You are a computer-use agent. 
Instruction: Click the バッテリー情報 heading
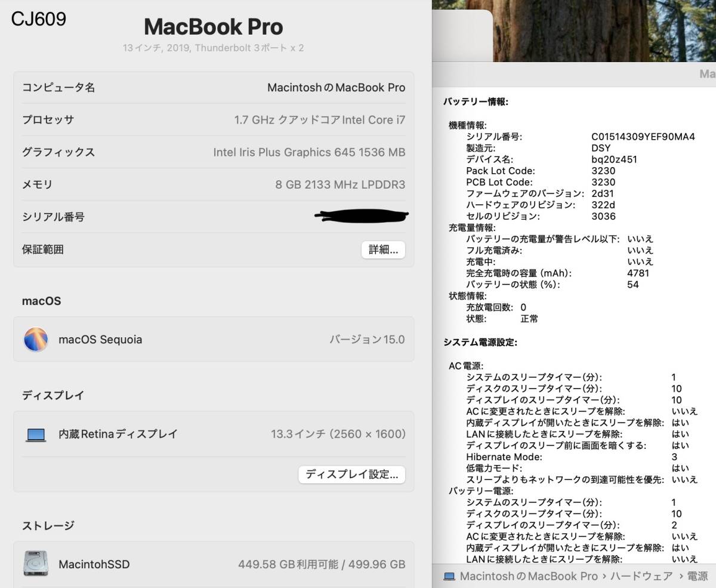(476, 101)
